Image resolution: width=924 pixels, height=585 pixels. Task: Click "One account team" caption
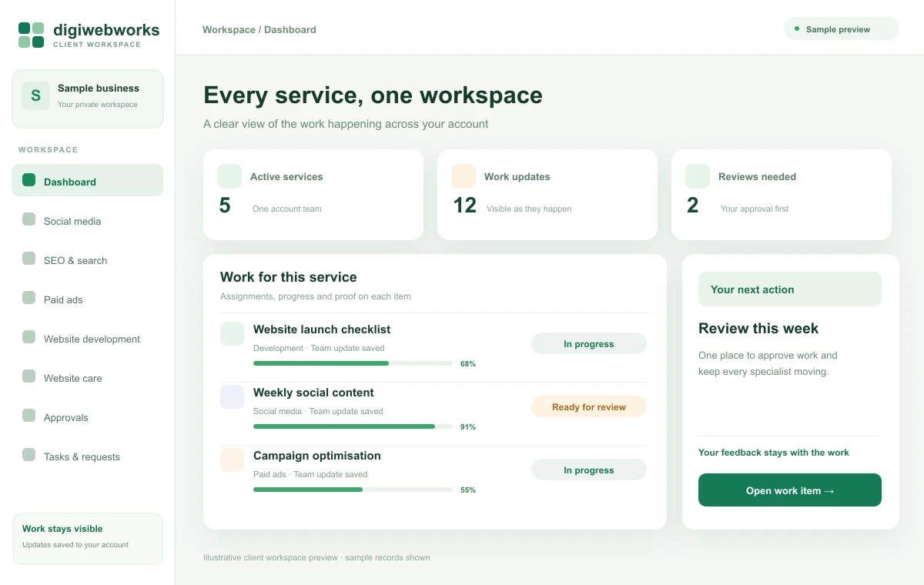click(287, 209)
